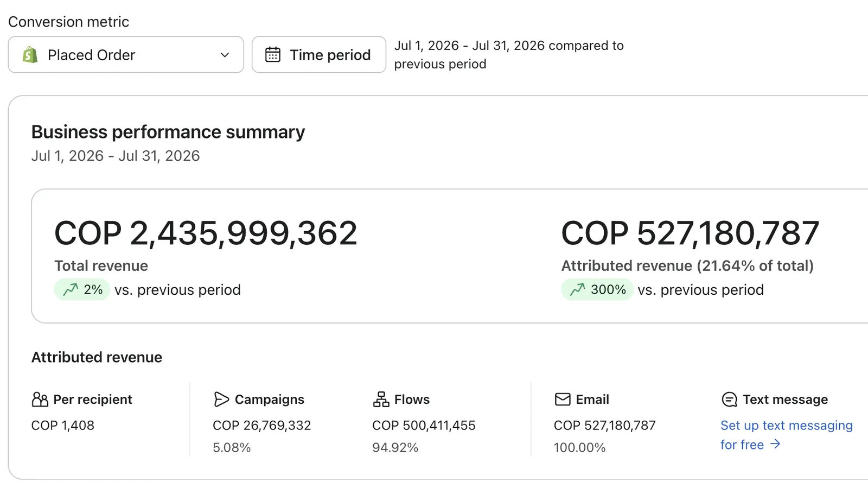The width and height of the screenshot is (868, 488).
Task: Click the 'Business performance summary' heading
Action: pyautogui.click(x=168, y=132)
